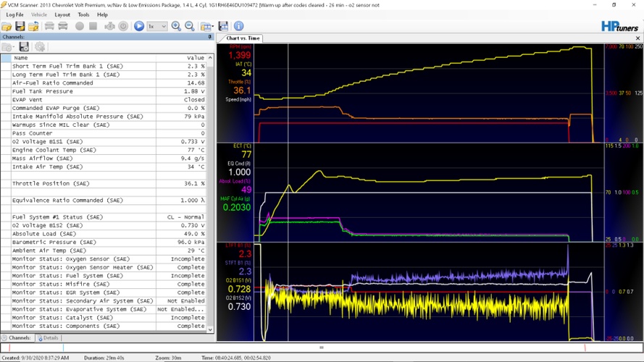Click the power button toolbar icon

point(123,26)
